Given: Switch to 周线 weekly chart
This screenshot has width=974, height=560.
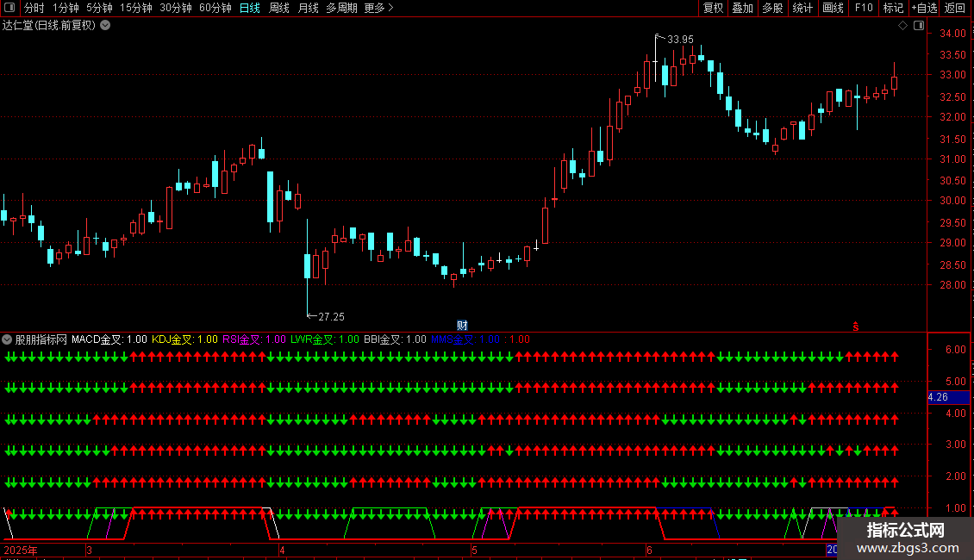Looking at the screenshot, I should pyautogui.click(x=279, y=8).
